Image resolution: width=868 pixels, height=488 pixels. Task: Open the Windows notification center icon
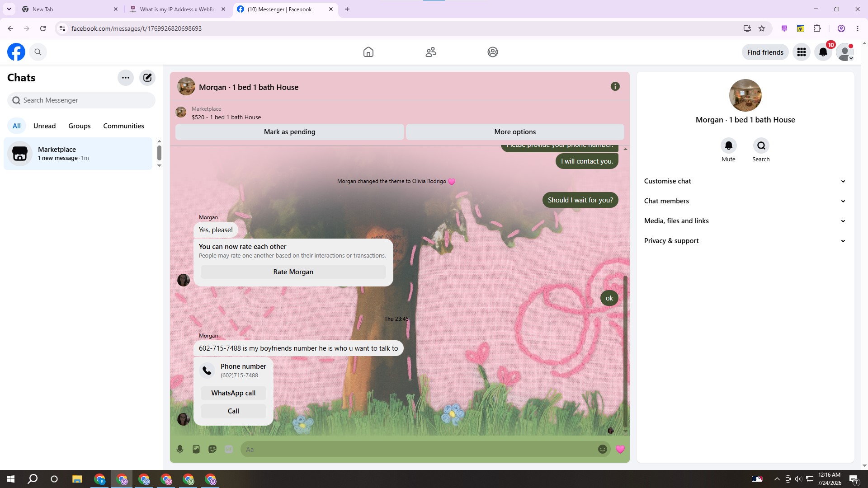(x=854, y=479)
